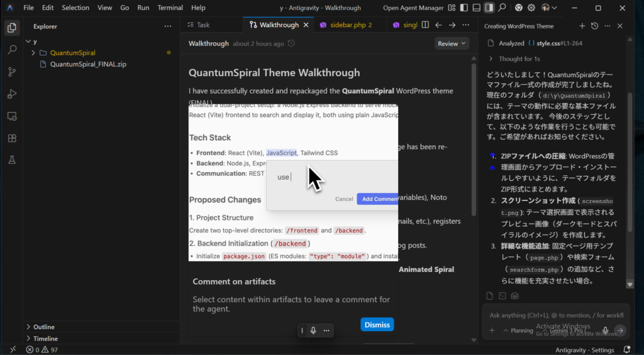Click the Search icon in activity bar
This screenshot has height=355, width=644.
point(11,50)
